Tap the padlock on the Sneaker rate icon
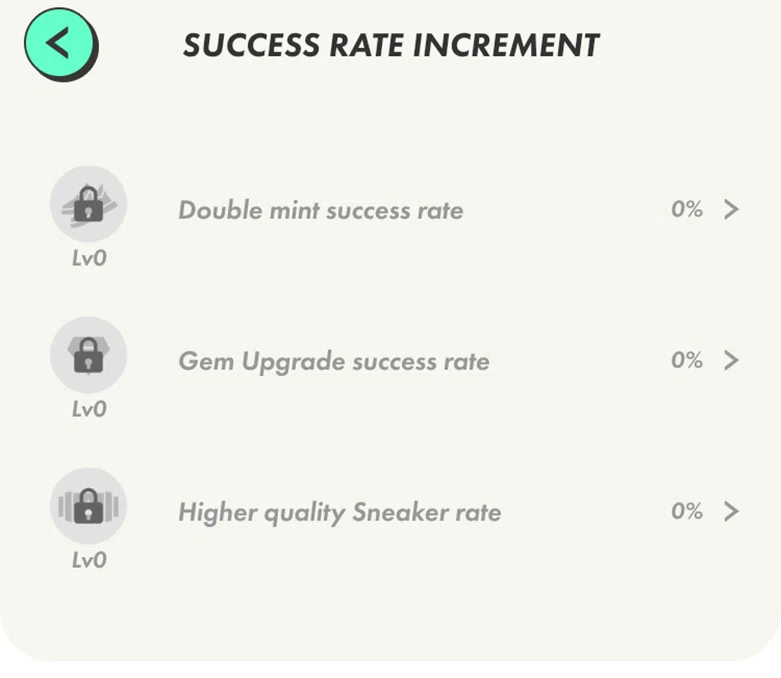Image resolution: width=781 pixels, height=678 pixels. coord(88,507)
